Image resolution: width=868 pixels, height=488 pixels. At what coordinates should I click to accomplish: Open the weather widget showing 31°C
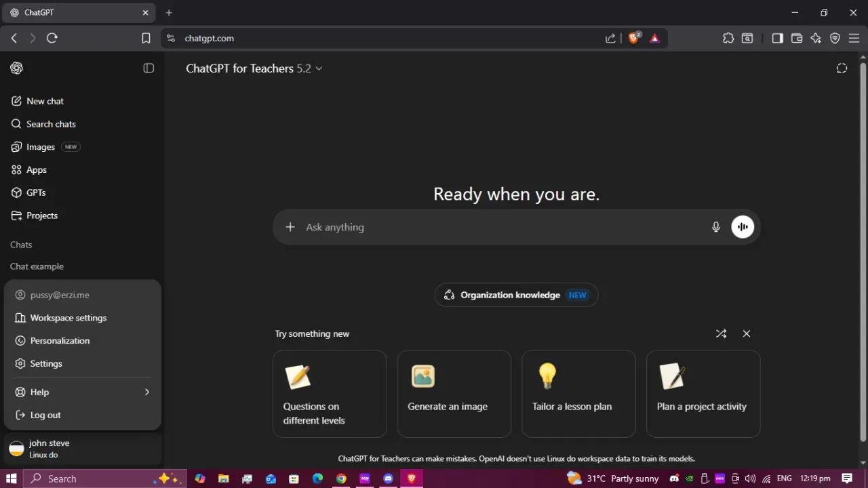pos(613,479)
